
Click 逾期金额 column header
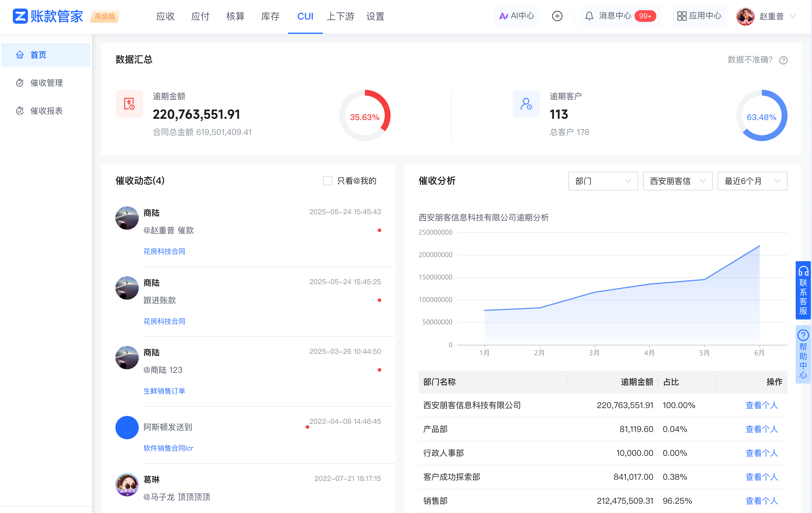(x=637, y=382)
